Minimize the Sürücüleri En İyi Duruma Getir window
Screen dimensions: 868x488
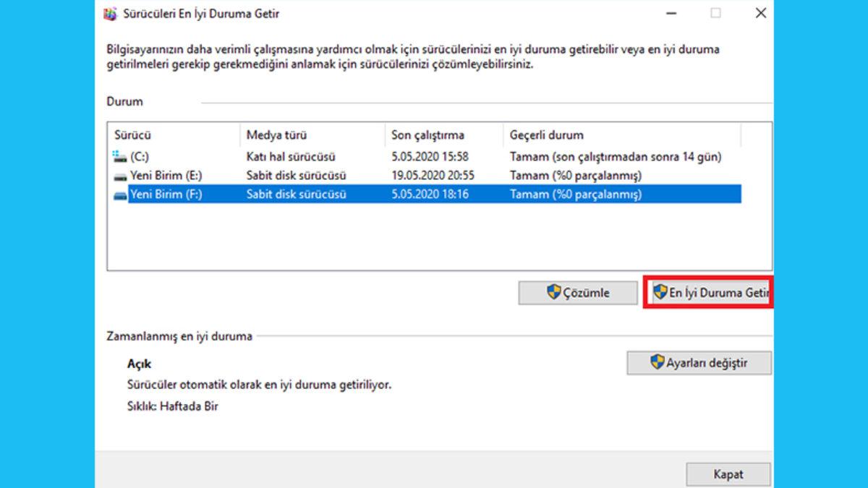(673, 13)
